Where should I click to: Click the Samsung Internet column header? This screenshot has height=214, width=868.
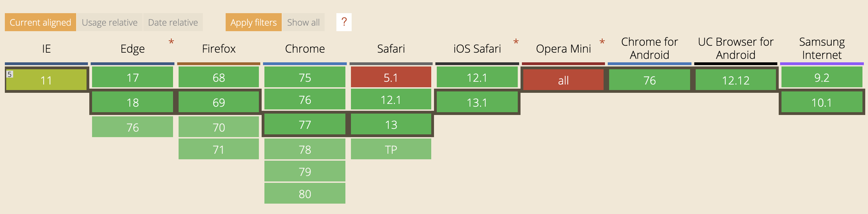(822, 48)
